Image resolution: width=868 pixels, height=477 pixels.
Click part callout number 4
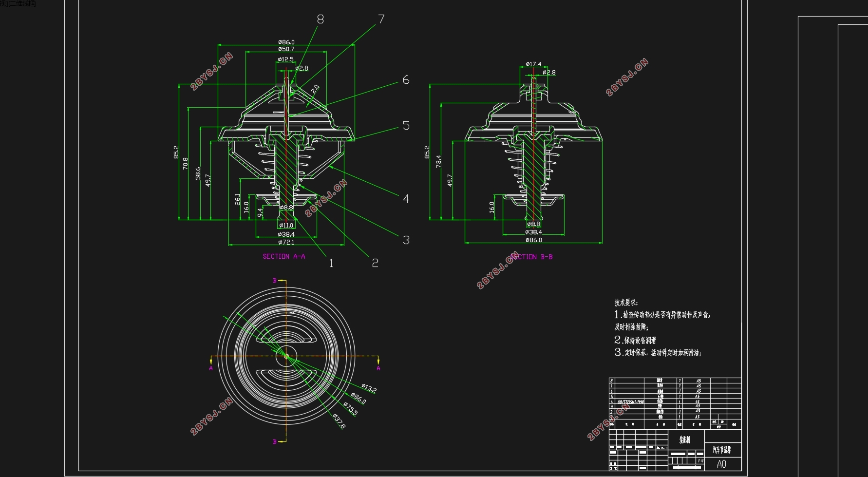[x=406, y=198]
